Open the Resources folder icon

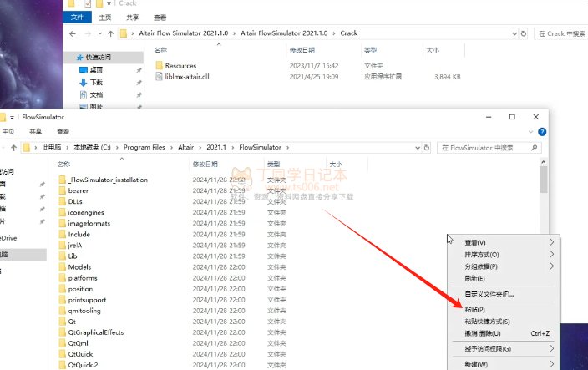coord(159,65)
